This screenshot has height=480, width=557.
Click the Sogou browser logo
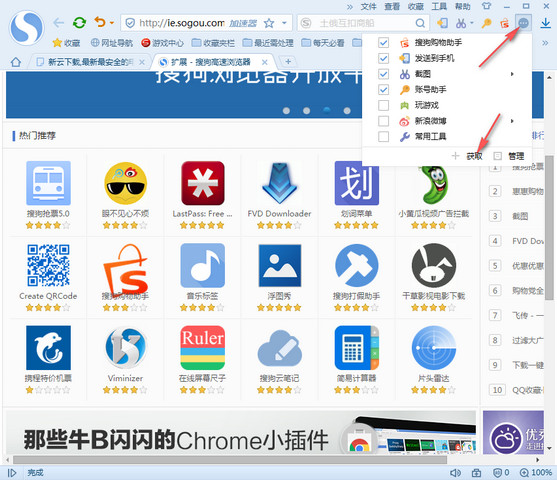click(x=27, y=28)
